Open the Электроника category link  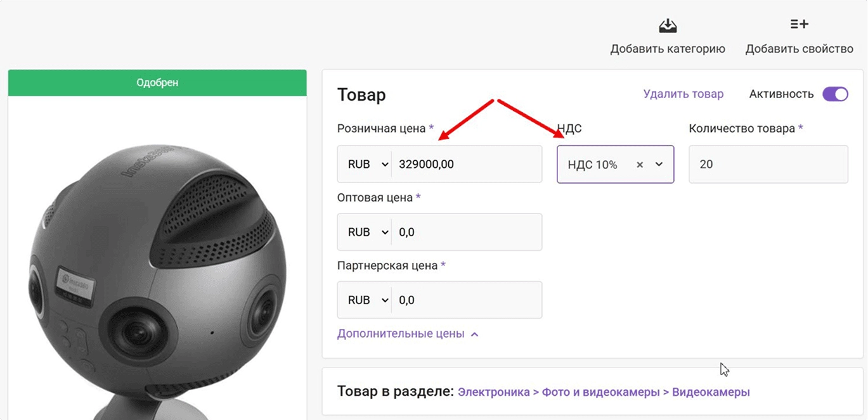click(493, 391)
